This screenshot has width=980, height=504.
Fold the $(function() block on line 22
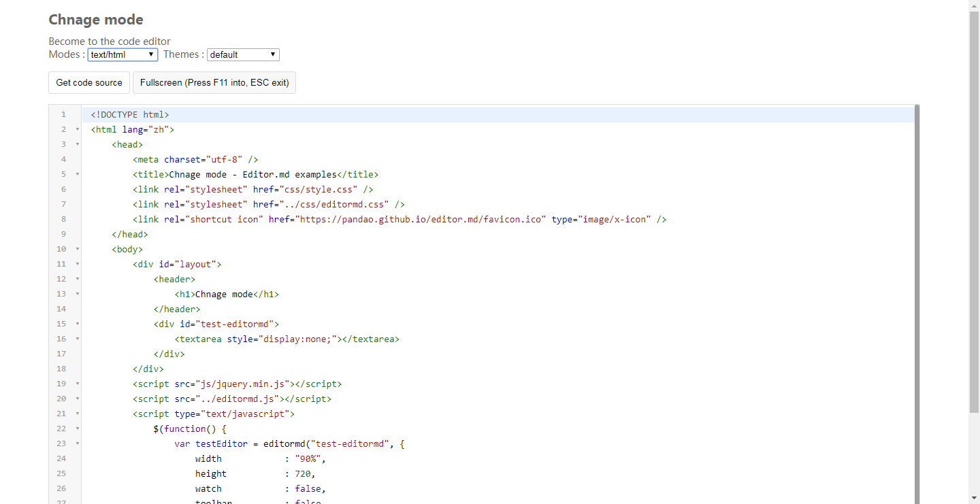point(78,429)
